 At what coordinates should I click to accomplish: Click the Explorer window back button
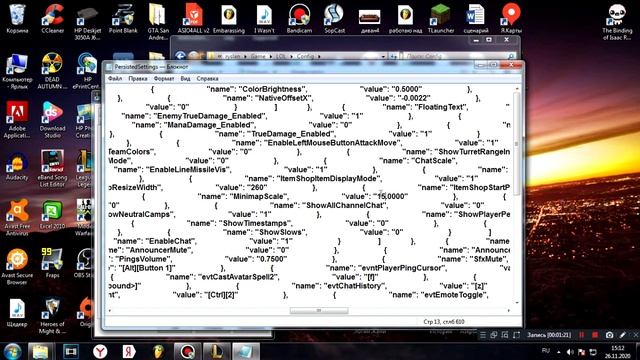180,56
